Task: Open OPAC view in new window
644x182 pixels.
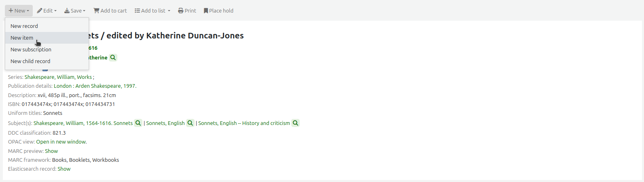Action: pos(61,142)
